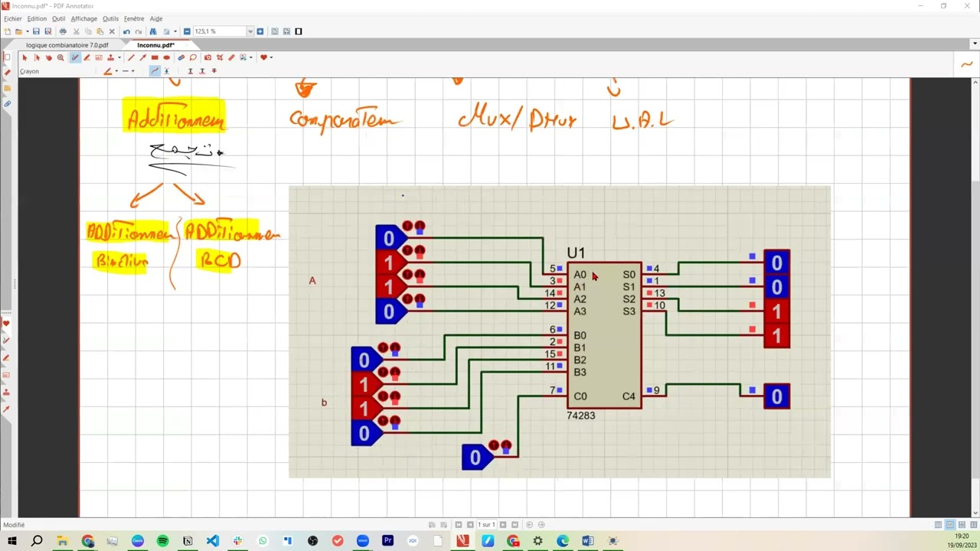Select the Crop tool
Image resolution: width=980 pixels, height=551 pixels.
click(220, 57)
